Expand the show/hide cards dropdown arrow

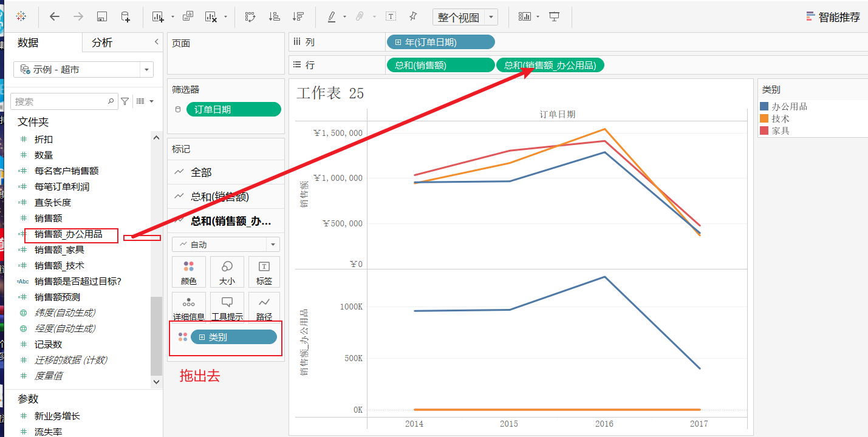click(x=538, y=17)
